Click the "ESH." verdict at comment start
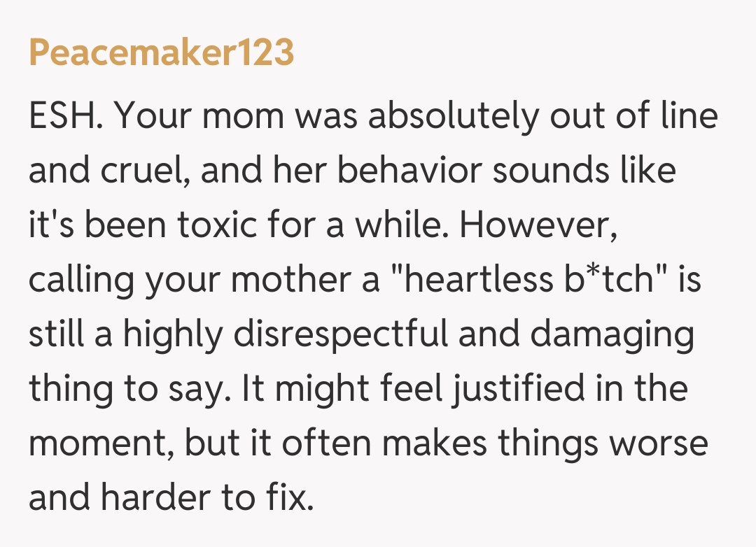 tap(66, 116)
